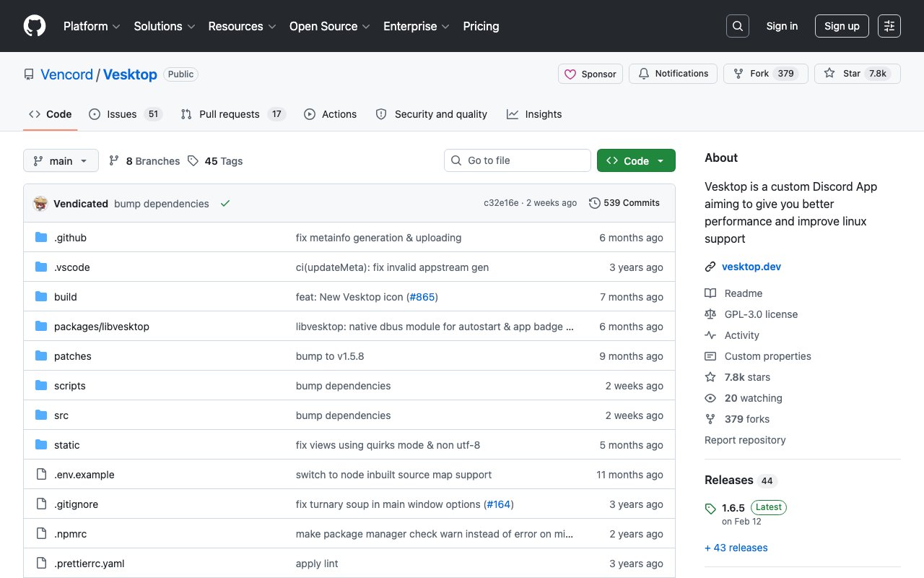Viewport: 924px width, 578px height.
Task: Open the Open Source menu
Action: coord(329,26)
